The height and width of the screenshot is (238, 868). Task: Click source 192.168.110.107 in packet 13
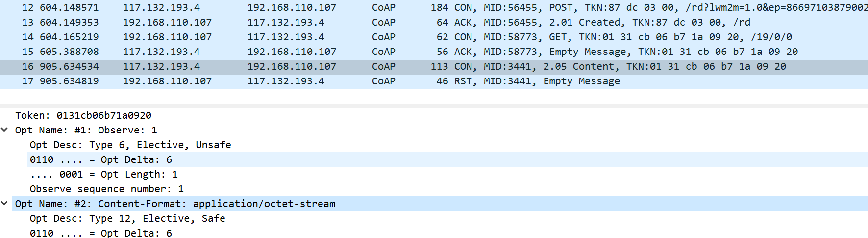[x=168, y=22]
